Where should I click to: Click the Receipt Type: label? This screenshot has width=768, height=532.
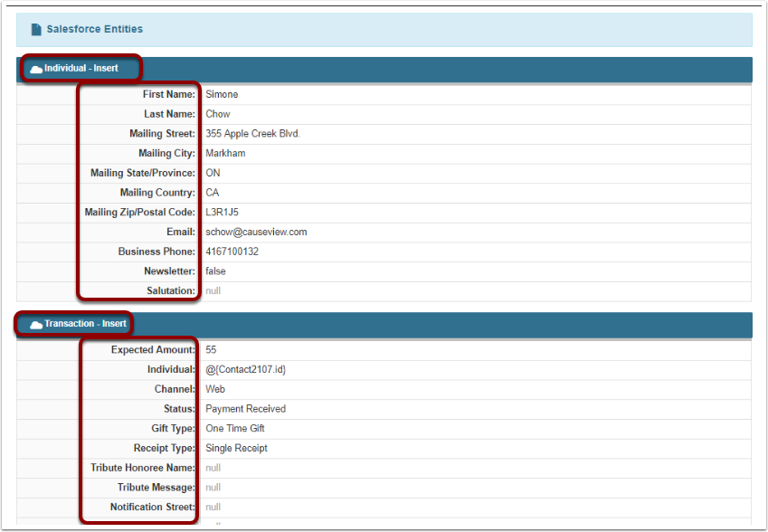pos(164,448)
